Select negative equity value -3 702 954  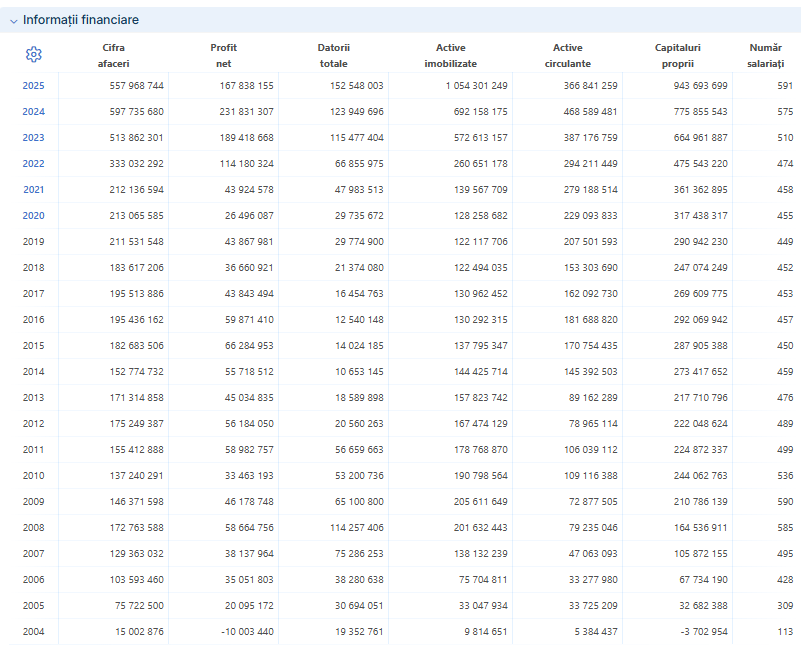coord(704,632)
